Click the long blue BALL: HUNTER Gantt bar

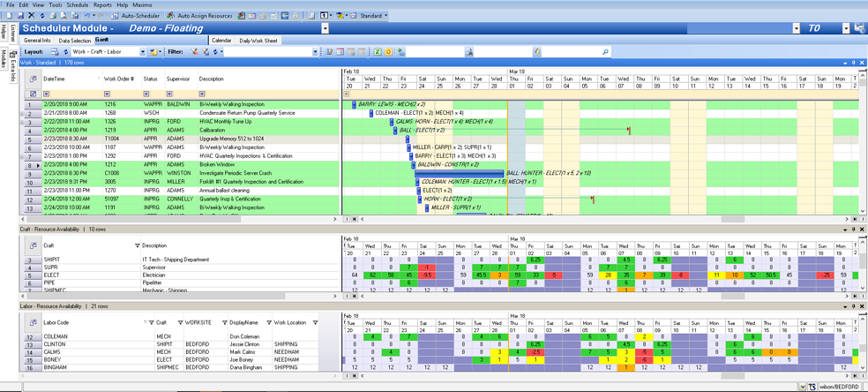[460, 173]
